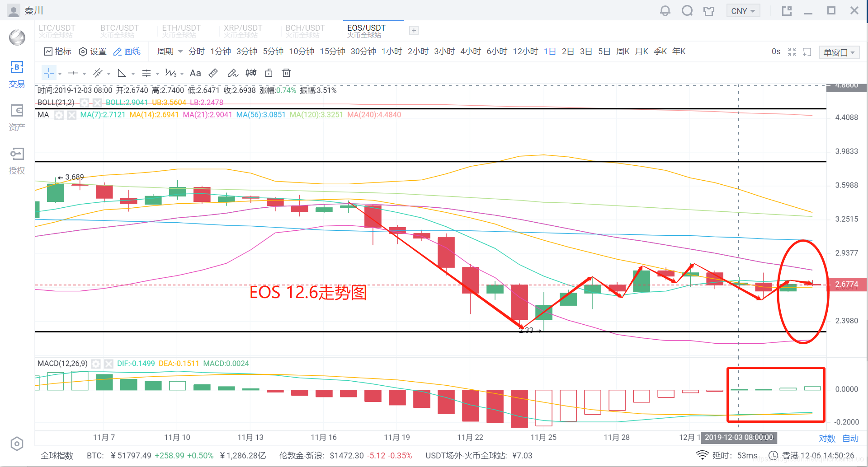The height and width of the screenshot is (467, 868).
Task: Open the 单窗口 window layout dropdown
Action: 839,52
